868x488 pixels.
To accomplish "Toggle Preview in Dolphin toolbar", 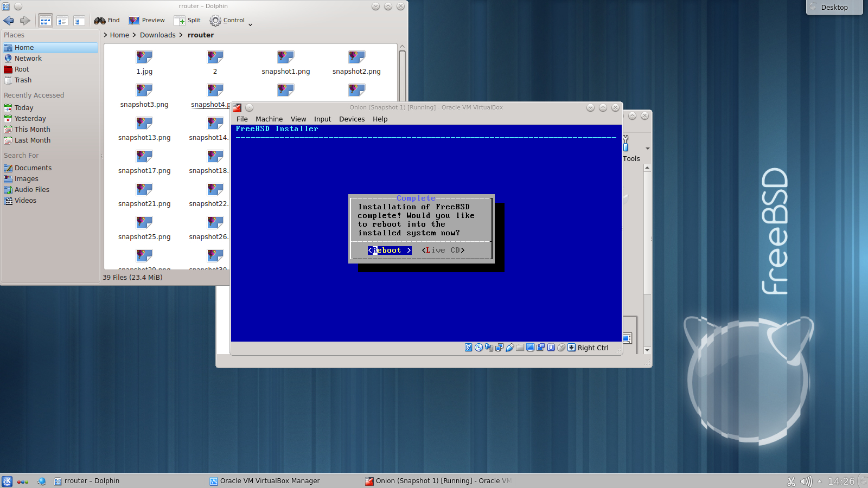I will pyautogui.click(x=146, y=21).
